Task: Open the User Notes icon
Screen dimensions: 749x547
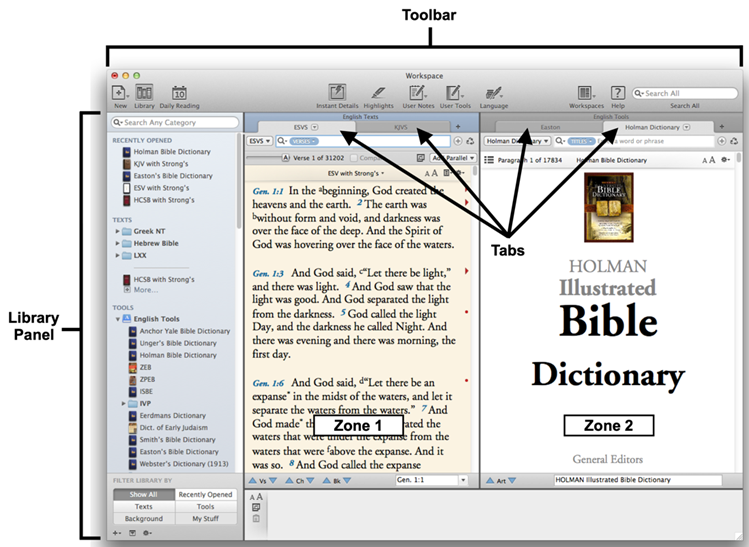Action: point(417,92)
